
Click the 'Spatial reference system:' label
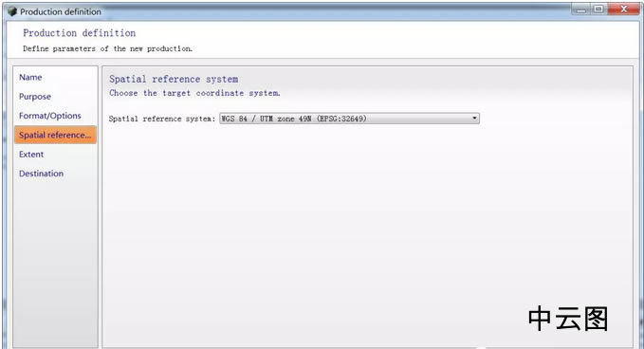point(162,119)
